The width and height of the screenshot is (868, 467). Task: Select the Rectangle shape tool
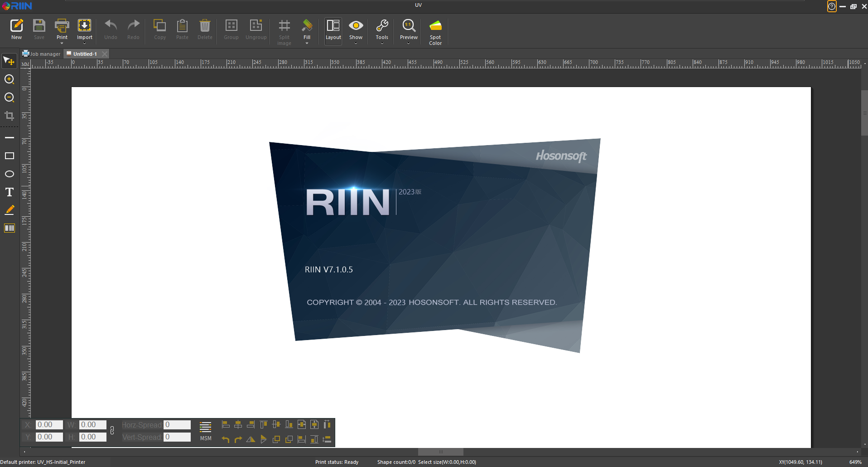click(x=9, y=156)
